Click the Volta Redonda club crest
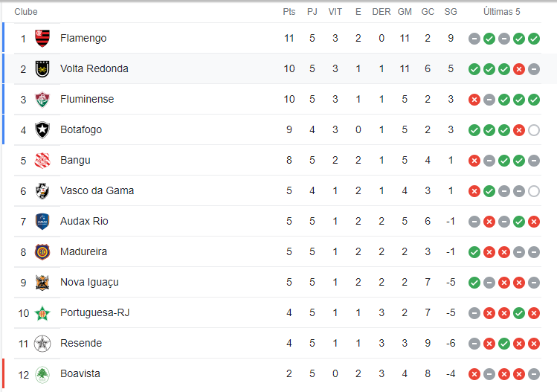The width and height of the screenshot is (557, 392). (x=42, y=69)
